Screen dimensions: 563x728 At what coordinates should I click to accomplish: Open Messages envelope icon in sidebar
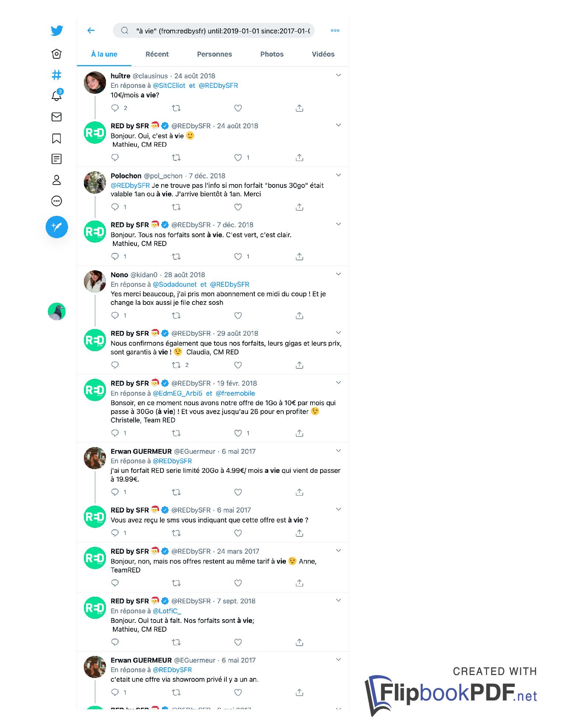point(56,117)
